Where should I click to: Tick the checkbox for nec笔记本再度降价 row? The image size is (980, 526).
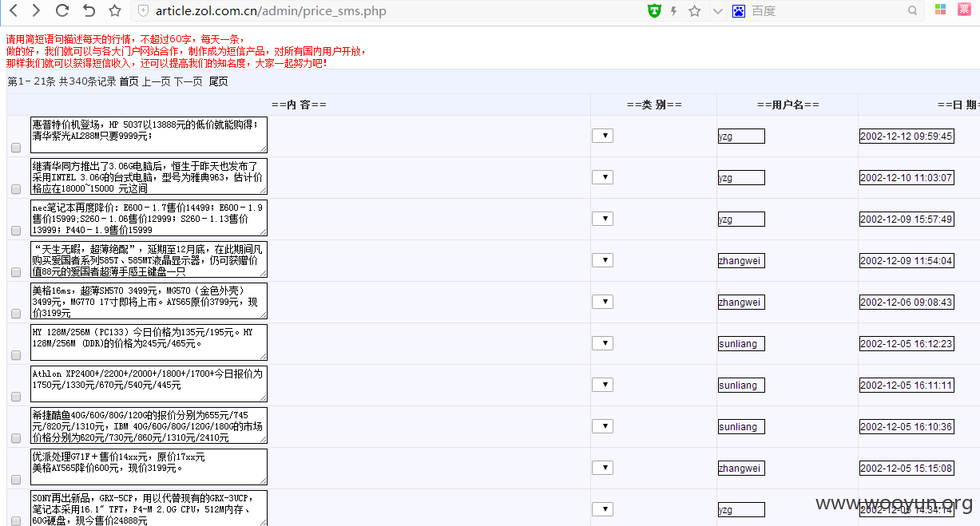[16, 231]
